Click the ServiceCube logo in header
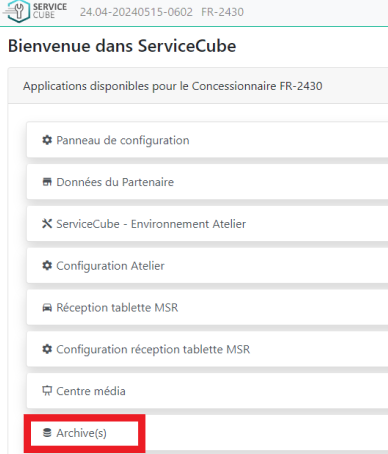388x454 pixels. (x=35, y=11)
